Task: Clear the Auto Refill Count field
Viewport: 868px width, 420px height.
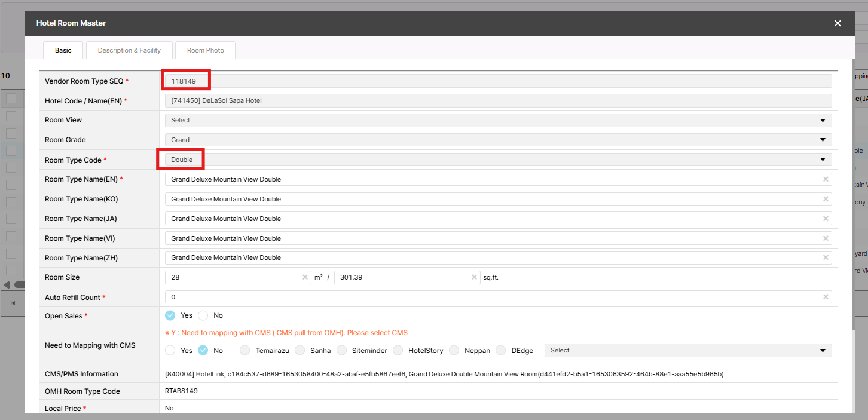Action: [x=826, y=297]
